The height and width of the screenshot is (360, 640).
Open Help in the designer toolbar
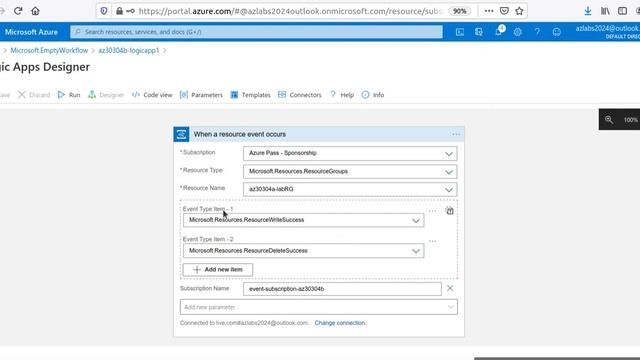coord(342,95)
